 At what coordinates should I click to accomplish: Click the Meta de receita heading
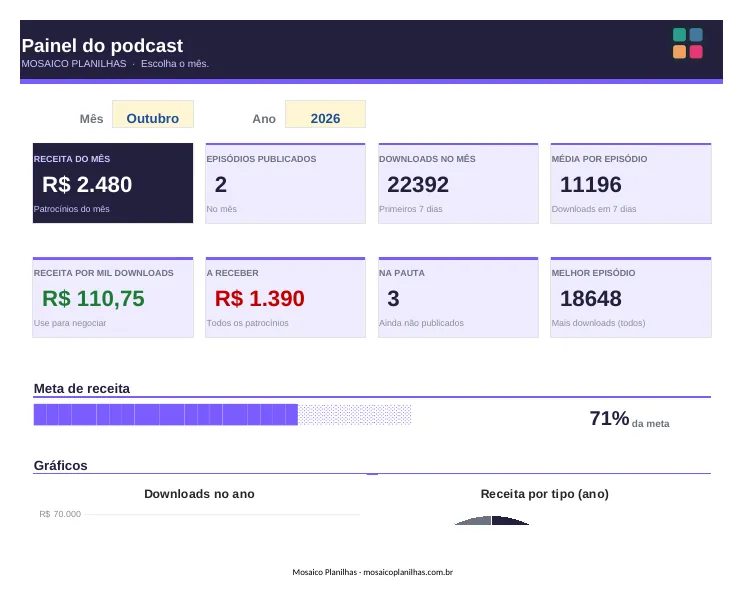[x=82, y=389]
